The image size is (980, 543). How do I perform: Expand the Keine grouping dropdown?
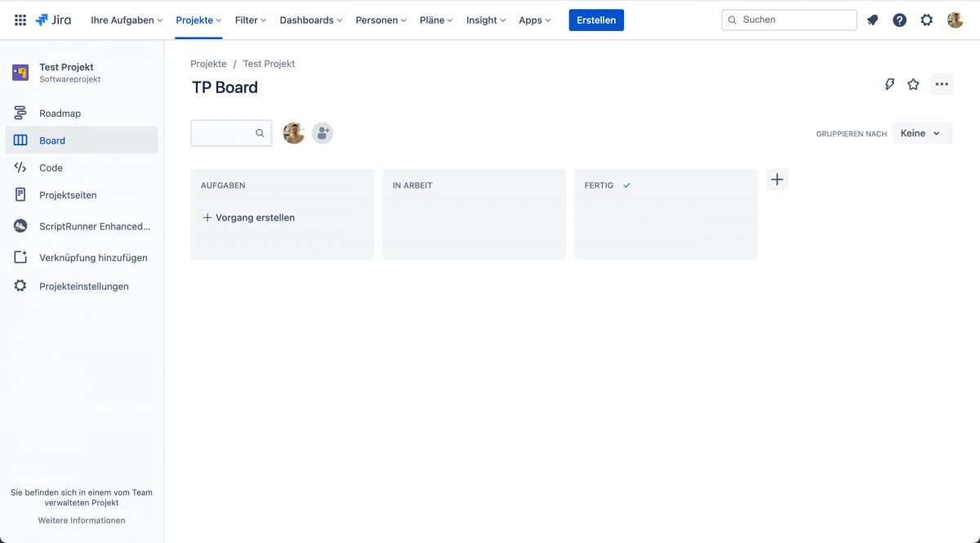pyautogui.click(x=922, y=133)
